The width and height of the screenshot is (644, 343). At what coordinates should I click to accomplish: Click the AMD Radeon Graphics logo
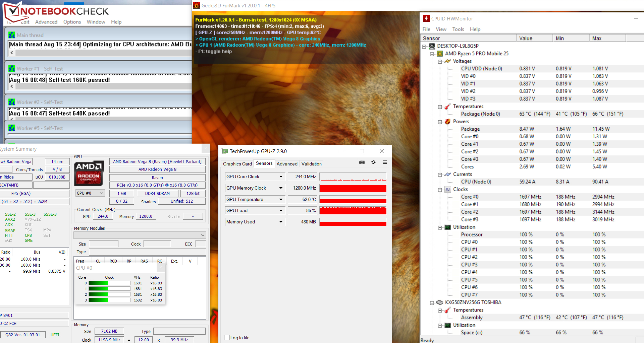(89, 174)
